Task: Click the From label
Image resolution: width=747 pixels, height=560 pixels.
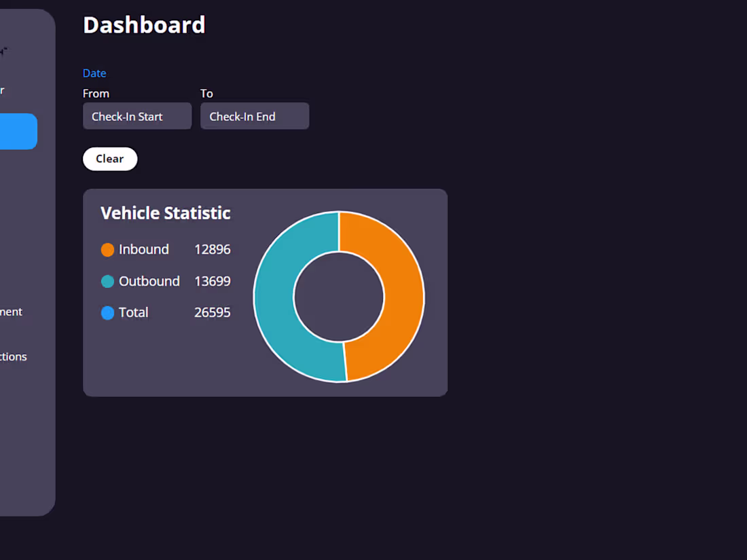Action: tap(96, 94)
